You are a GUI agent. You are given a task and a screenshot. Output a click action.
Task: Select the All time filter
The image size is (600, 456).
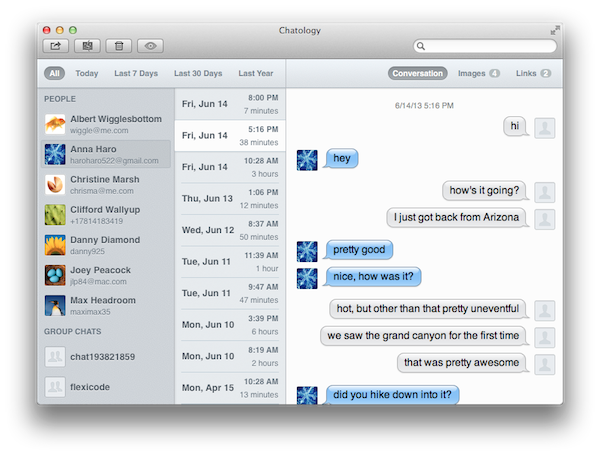54,73
